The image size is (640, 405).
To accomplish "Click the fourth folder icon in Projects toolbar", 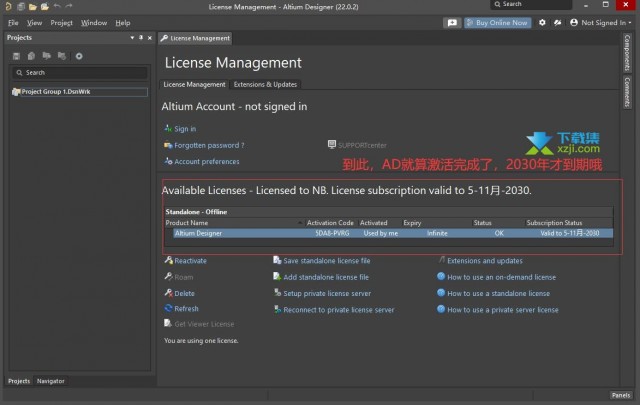I will click(x=62, y=56).
